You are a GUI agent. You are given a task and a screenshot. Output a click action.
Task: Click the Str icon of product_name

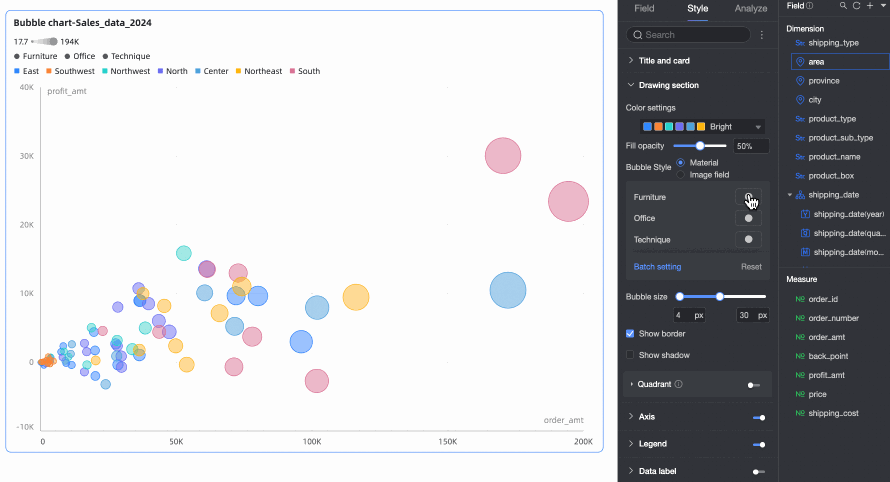[x=800, y=157]
